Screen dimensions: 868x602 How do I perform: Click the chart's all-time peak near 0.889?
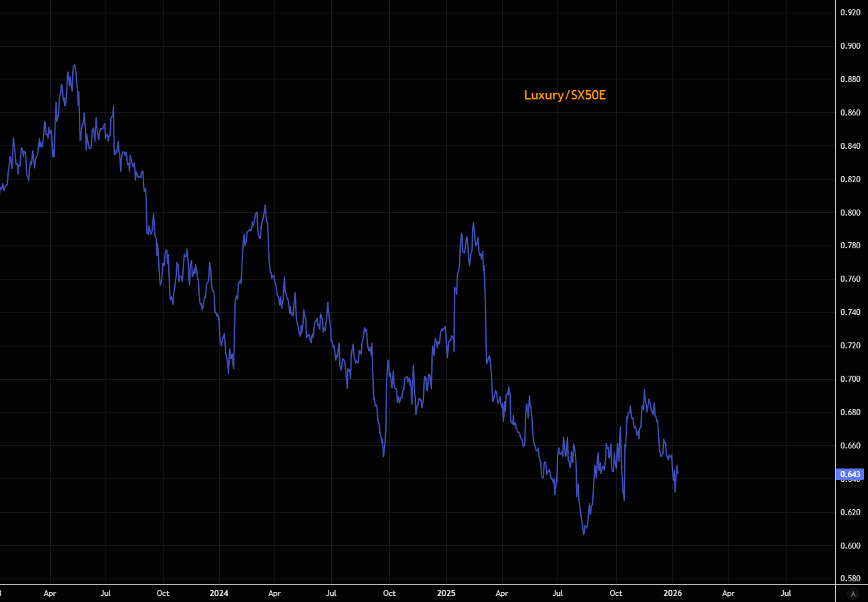point(74,65)
